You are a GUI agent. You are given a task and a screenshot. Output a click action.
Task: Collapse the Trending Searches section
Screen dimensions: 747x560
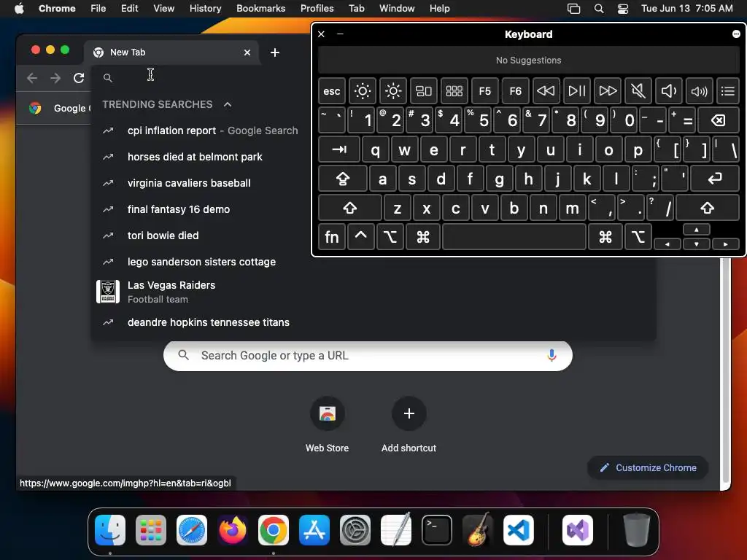point(228,104)
